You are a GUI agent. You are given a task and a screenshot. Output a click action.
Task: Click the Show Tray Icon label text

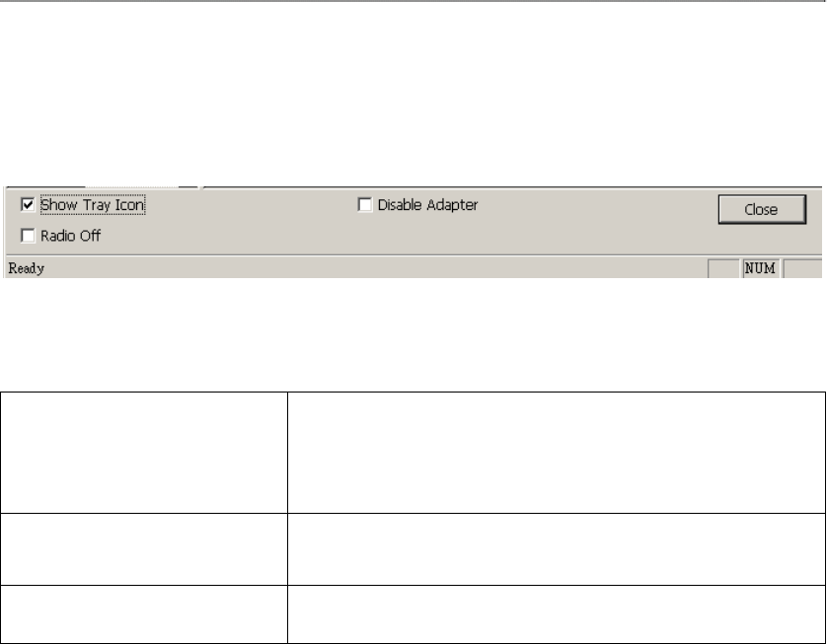91,205
